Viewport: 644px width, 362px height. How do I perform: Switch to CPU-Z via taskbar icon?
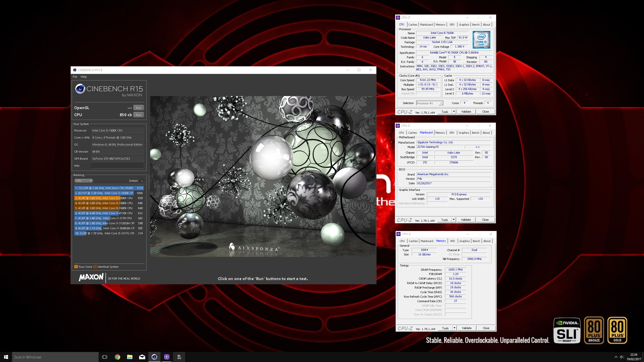tap(167, 357)
